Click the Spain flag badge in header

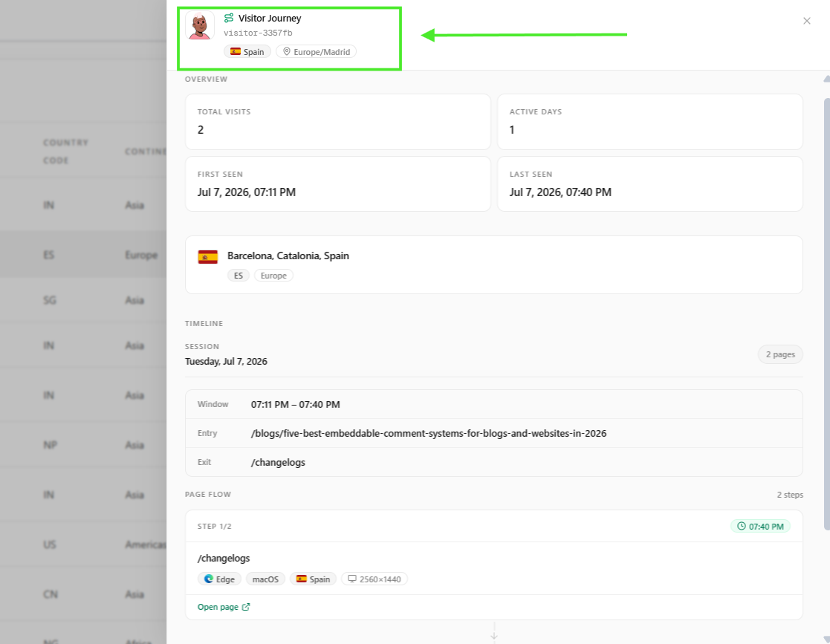[x=247, y=51]
